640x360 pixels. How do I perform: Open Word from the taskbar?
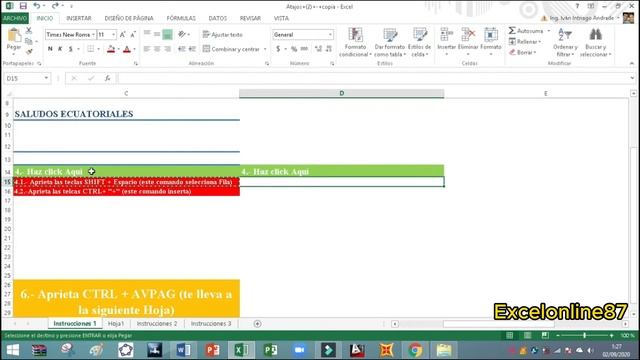tap(183, 350)
